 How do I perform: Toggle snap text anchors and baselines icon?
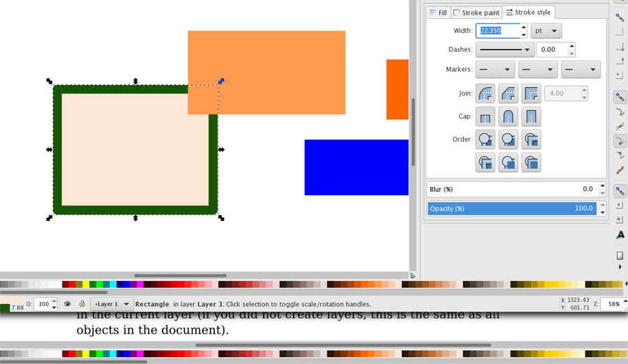(620, 235)
